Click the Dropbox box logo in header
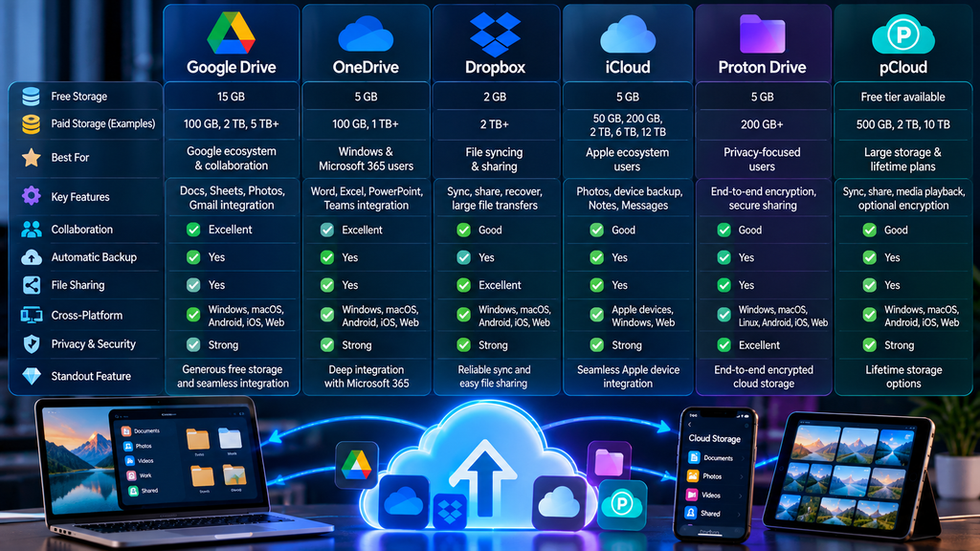Screen dimensions: 980x551 (x=495, y=33)
